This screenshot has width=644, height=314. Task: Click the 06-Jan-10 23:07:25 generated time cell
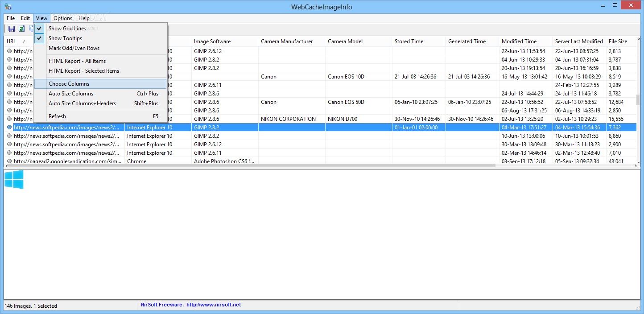[x=472, y=102]
